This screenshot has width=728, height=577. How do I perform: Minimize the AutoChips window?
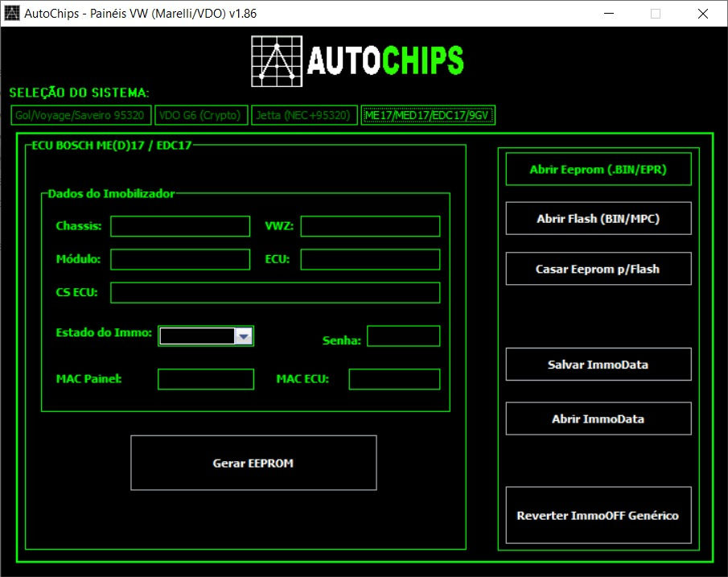[x=609, y=14]
